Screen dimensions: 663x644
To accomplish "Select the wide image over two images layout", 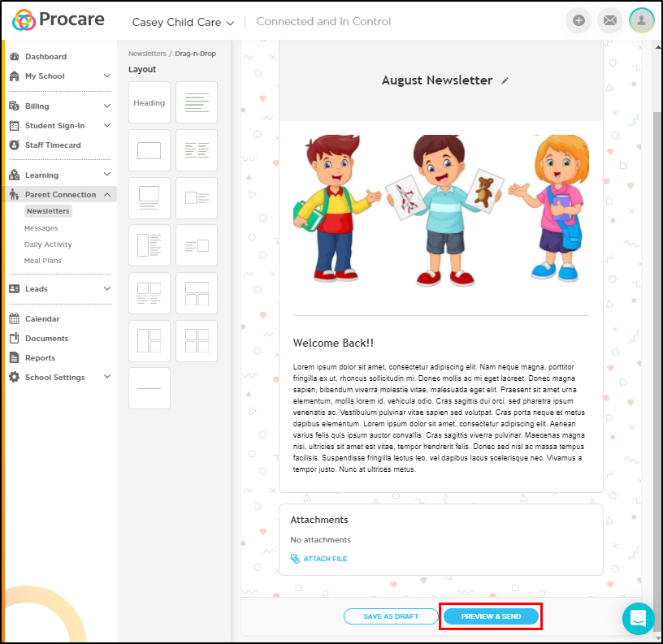I will (x=197, y=293).
